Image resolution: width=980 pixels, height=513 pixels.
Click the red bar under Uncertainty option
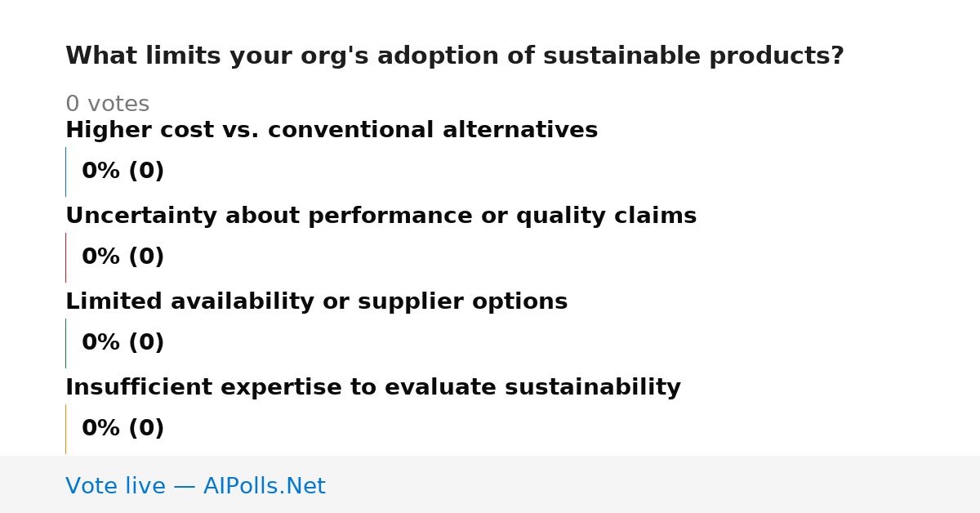tap(65, 257)
